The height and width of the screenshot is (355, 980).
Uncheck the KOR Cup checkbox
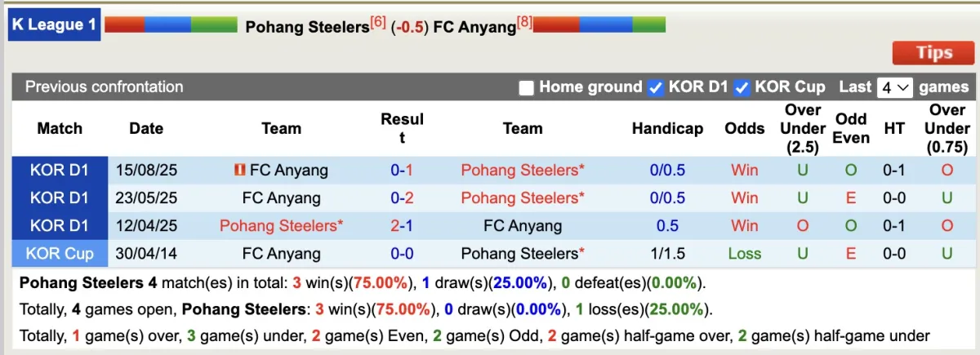[x=742, y=87]
